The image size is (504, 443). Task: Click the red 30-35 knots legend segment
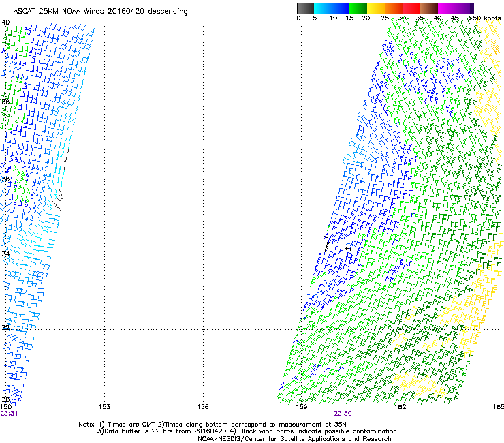click(x=411, y=8)
